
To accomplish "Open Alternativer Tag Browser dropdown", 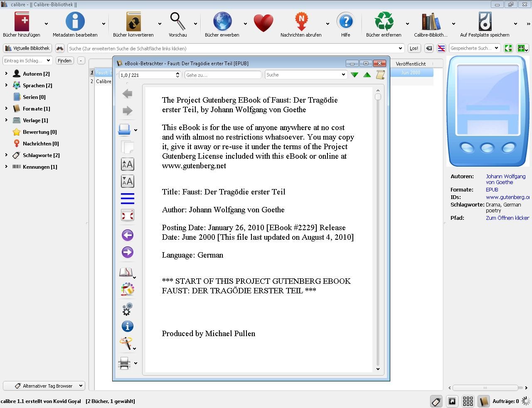I will pyautogui.click(x=44, y=386).
